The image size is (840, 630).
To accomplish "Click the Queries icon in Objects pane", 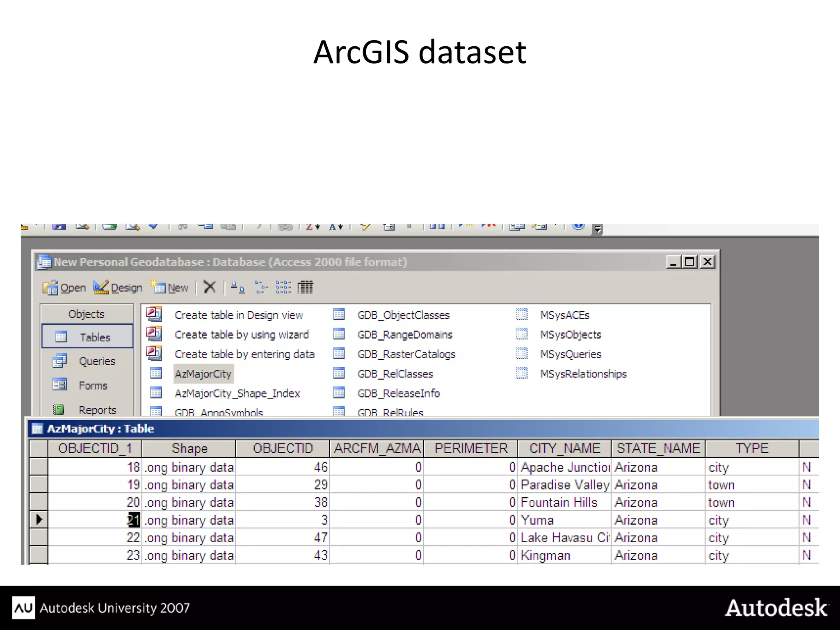I will (60, 361).
